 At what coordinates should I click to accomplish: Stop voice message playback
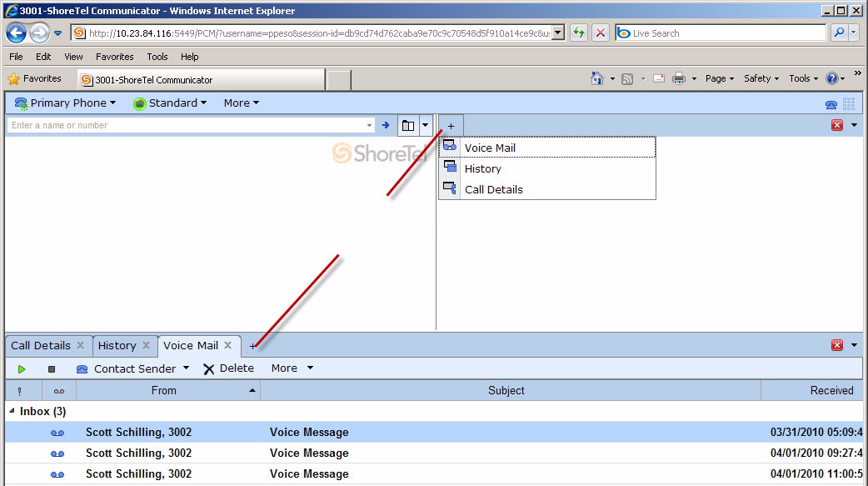click(x=52, y=369)
